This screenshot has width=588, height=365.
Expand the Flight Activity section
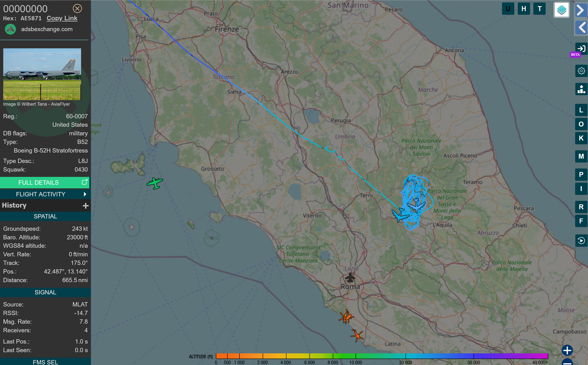click(45, 194)
